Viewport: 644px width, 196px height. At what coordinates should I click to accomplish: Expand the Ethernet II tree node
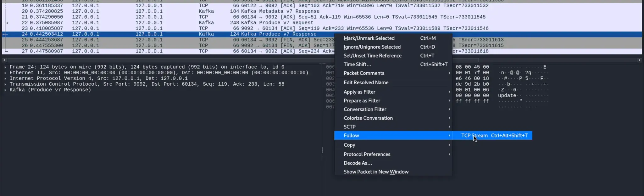pos(5,73)
